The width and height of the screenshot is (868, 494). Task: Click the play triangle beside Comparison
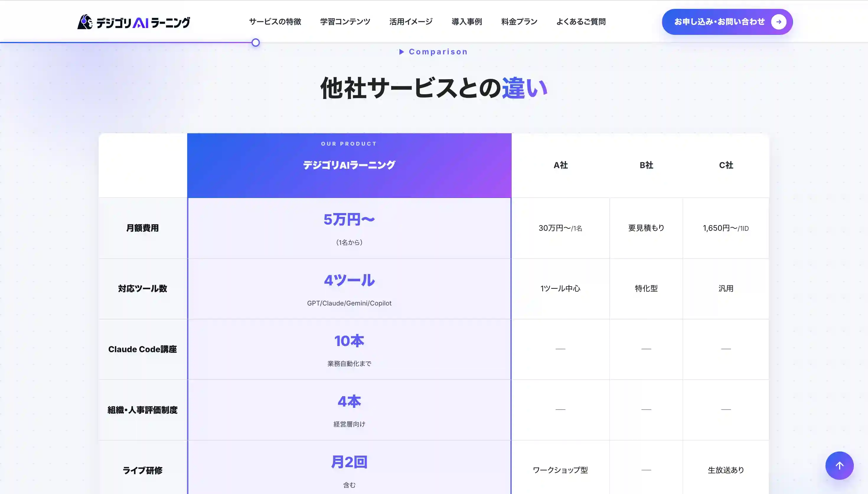point(402,52)
